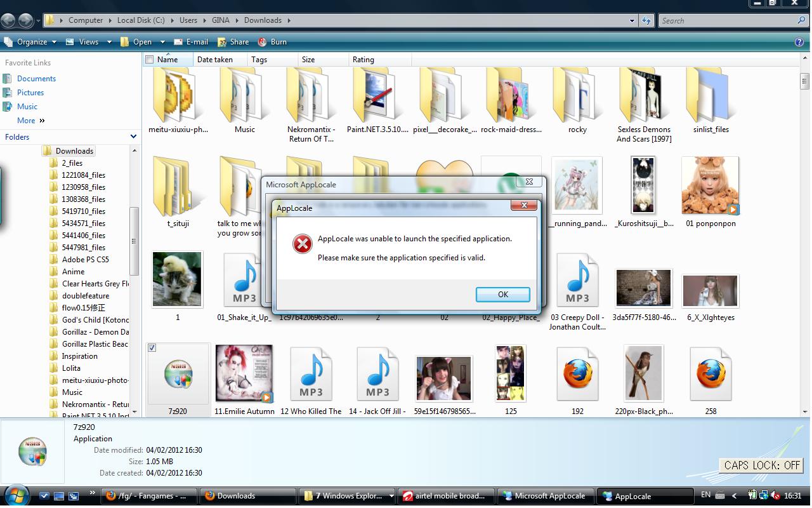
Task: Select the Paint.NET.3.5.10 folder icon
Action: (x=377, y=95)
